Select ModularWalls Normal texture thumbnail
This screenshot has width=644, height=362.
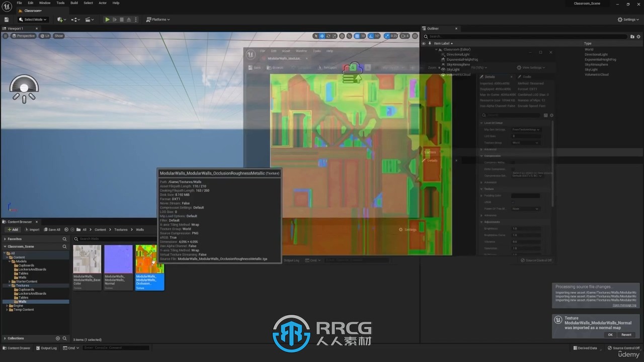coord(118,267)
